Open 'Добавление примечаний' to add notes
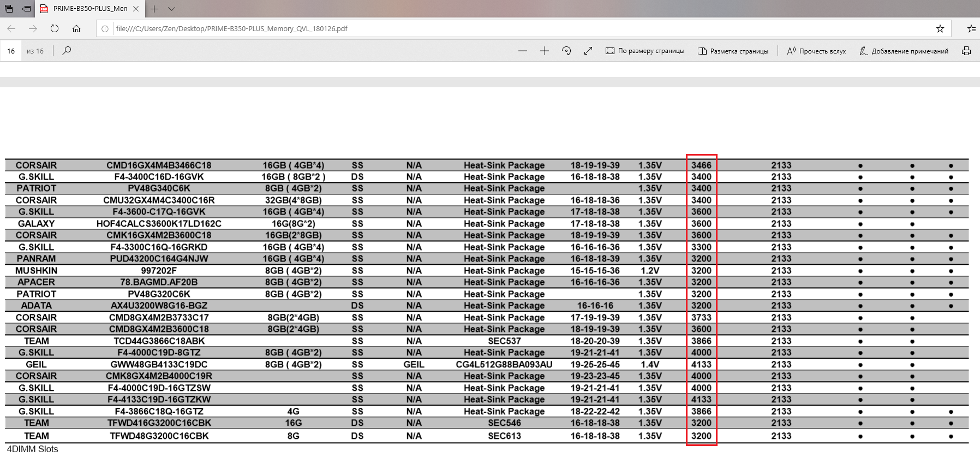980x452 pixels. point(904,51)
